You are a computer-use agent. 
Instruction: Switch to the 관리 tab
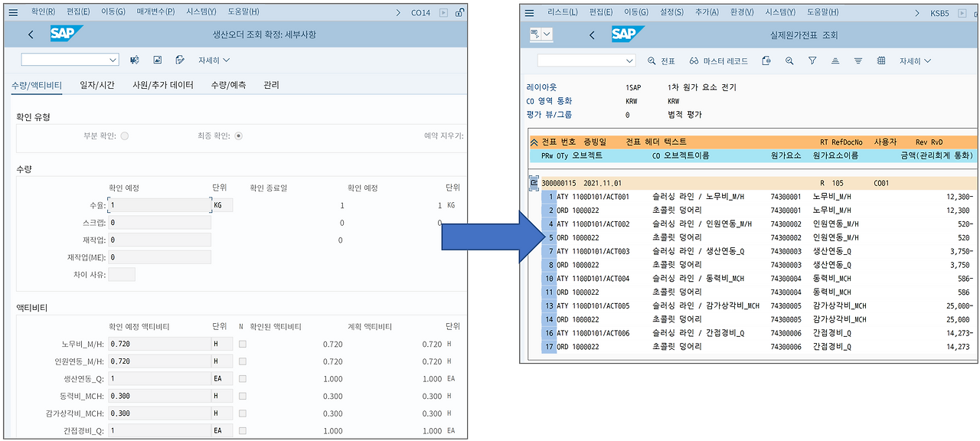click(271, 85)
